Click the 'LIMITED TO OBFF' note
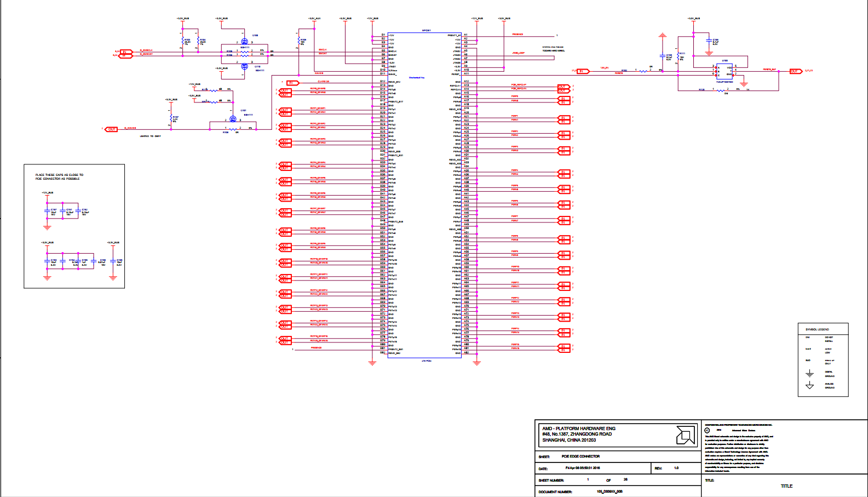Screen dimensions: 868x497 tap(150, 136)
